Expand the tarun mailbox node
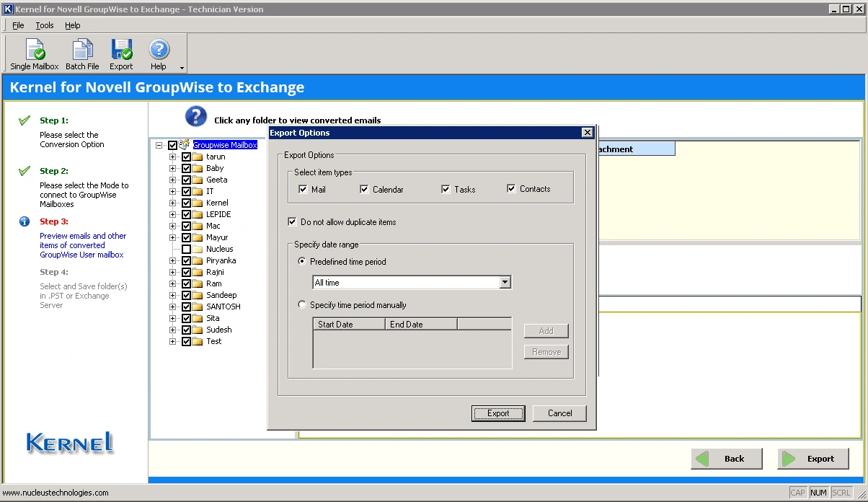 [x=172, y=157]
